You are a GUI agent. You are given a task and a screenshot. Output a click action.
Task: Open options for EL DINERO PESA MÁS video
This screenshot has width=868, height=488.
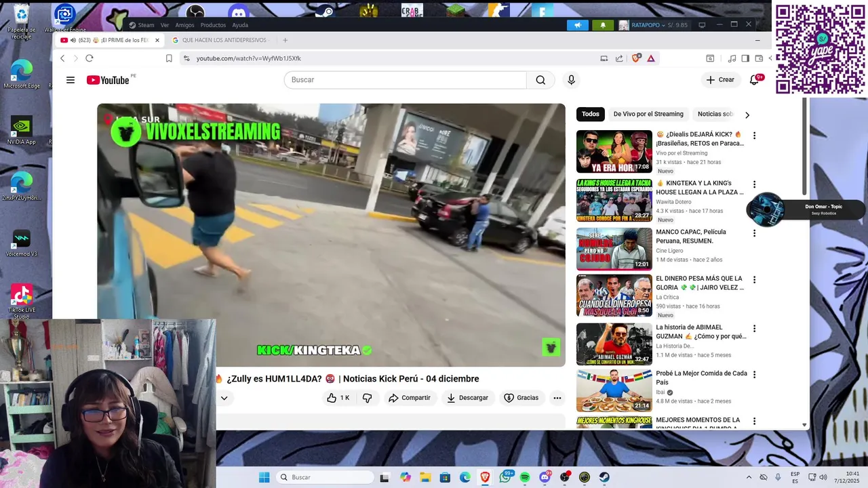754,279
